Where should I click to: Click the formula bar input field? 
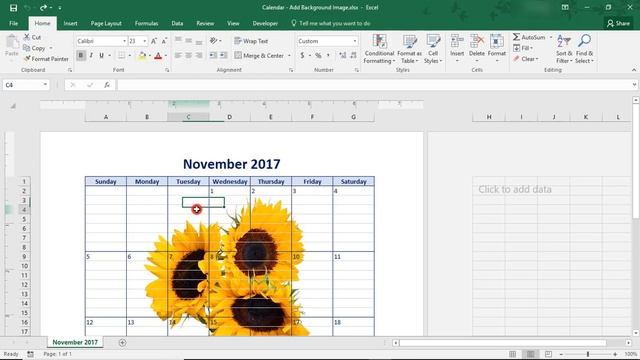(373, 85)
